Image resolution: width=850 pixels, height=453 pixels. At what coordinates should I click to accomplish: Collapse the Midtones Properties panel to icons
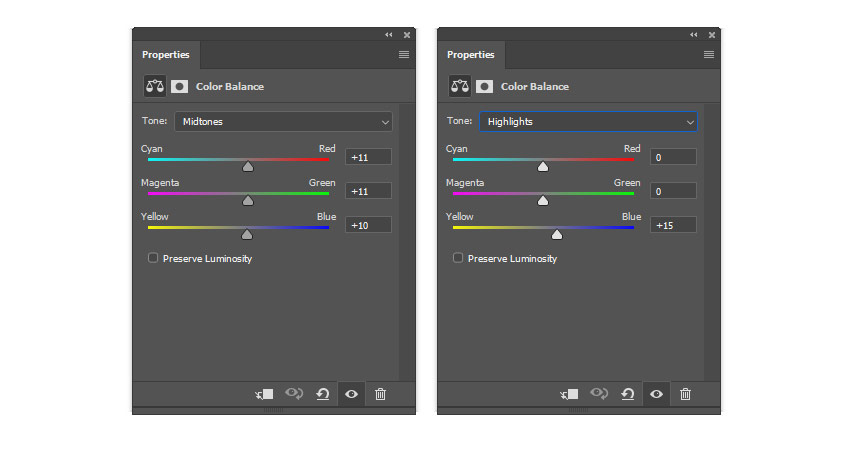click(x=389, y=35)
